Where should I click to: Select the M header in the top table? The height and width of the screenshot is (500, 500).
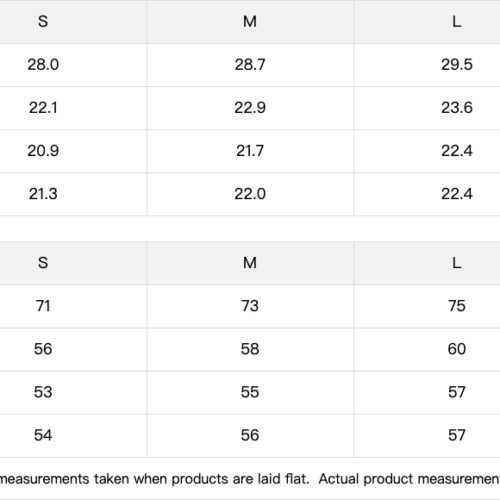point(250,22)
